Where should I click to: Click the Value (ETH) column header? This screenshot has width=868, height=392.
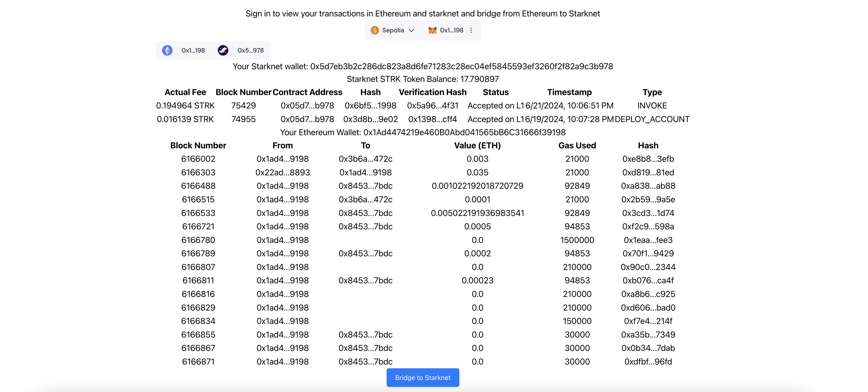(x=477, y=145)
